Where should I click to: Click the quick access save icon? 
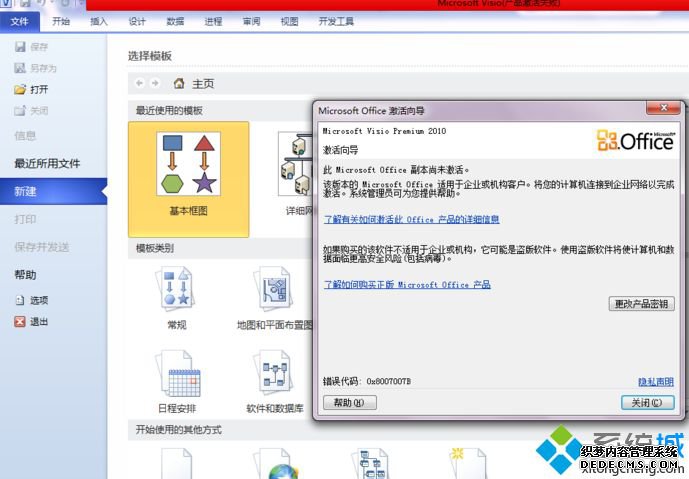[25, 4]
